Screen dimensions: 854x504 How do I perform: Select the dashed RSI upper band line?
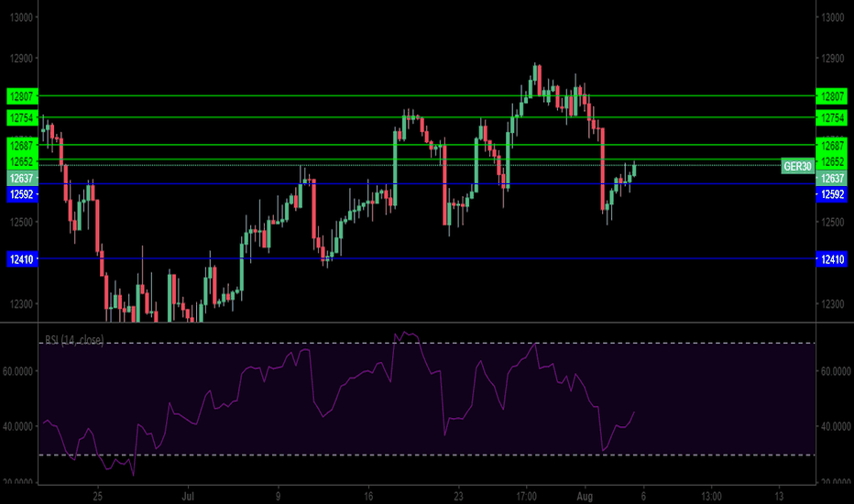click(427, 344)
